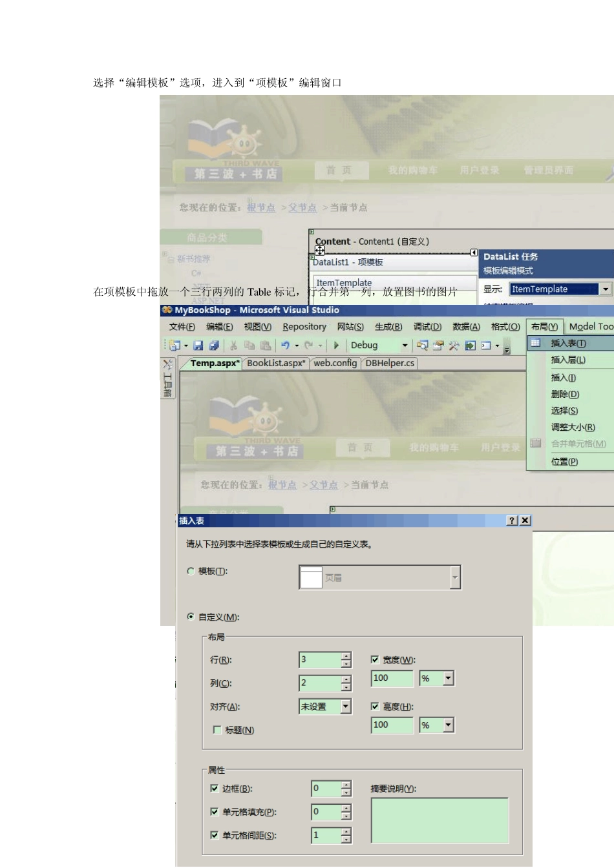Click the Summary description (摘要说明) text area

point(440,820)
